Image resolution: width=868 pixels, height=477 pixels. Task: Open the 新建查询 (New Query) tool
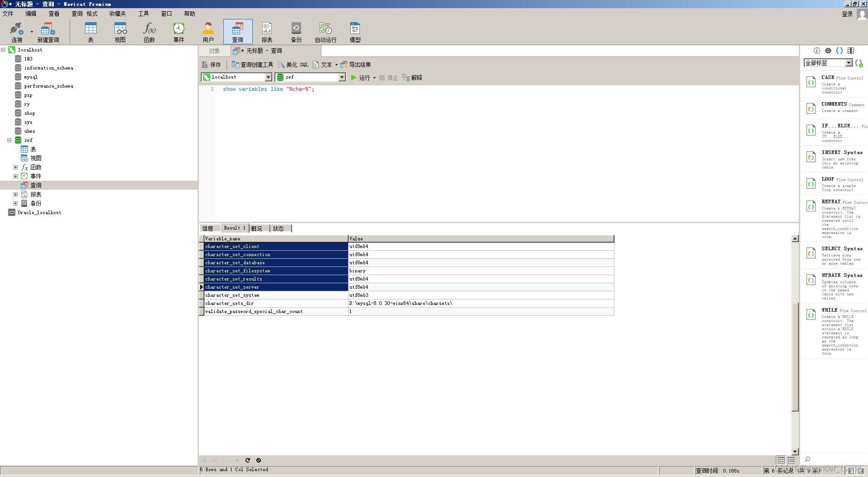(x=47, y=31)
